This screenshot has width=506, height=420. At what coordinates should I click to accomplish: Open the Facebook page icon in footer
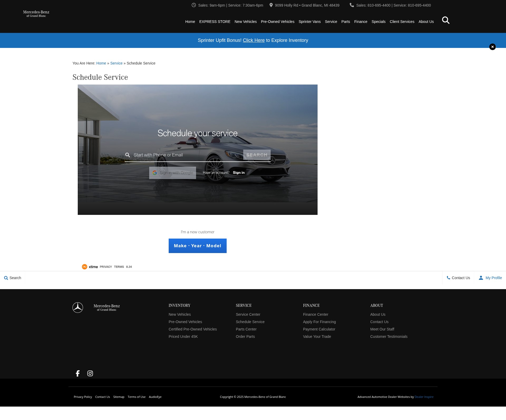(78, 373)
